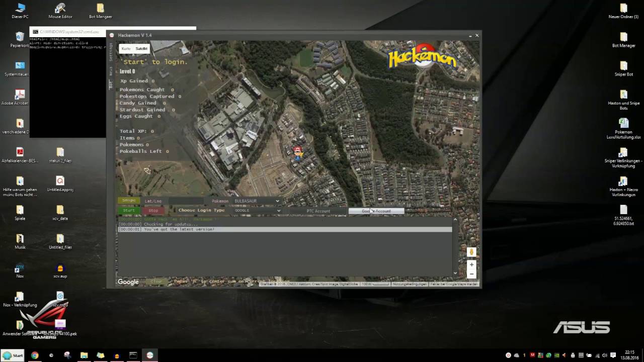The width and height of the screenshot is (644, 362).
Task: Select the Haxton und Snipe Bots folder
Action: tap(623, 100)
